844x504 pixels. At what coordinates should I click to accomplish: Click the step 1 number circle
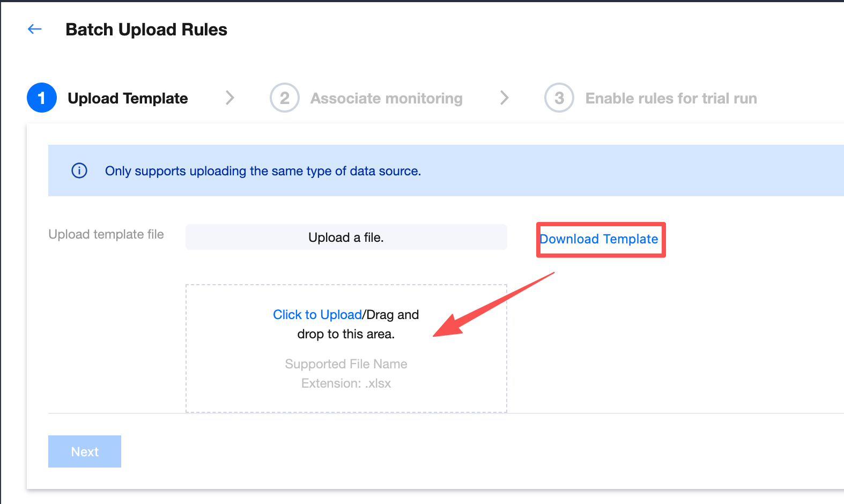click(x=42, y=98)
